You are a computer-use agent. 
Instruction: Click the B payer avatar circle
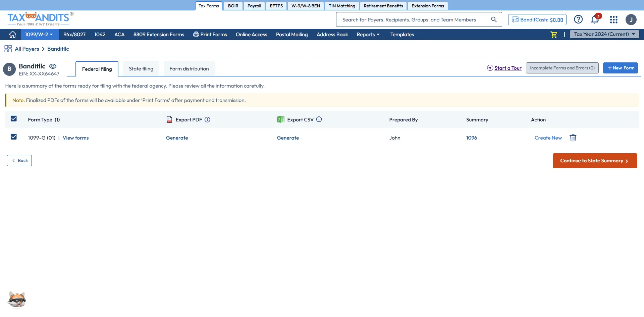9,69
